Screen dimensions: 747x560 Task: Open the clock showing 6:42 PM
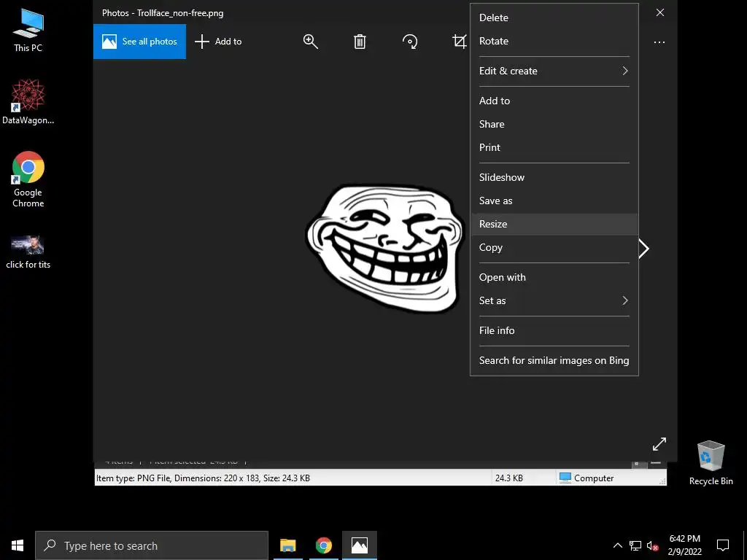tap(684, 545)
